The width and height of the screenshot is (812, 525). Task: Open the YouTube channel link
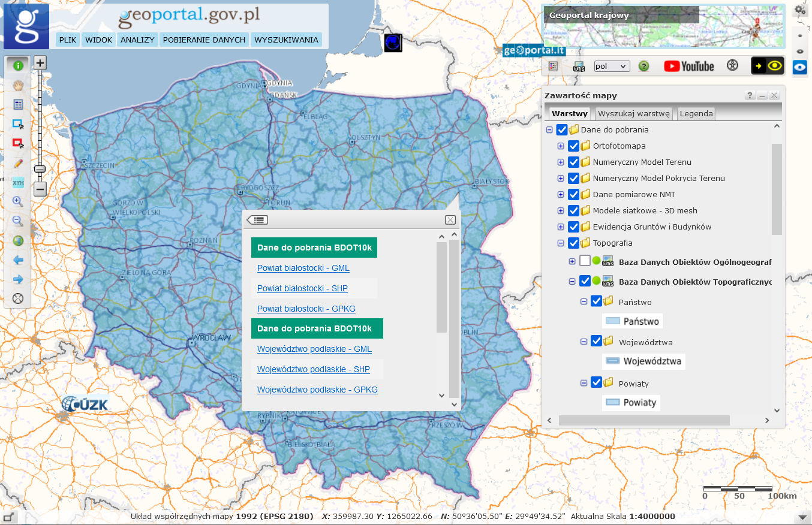point(688,66)
